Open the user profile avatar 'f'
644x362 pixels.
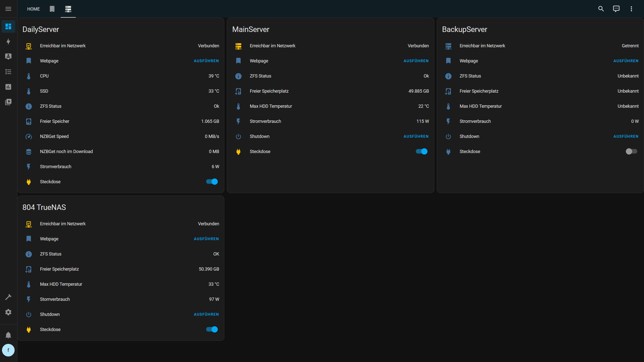8,350
